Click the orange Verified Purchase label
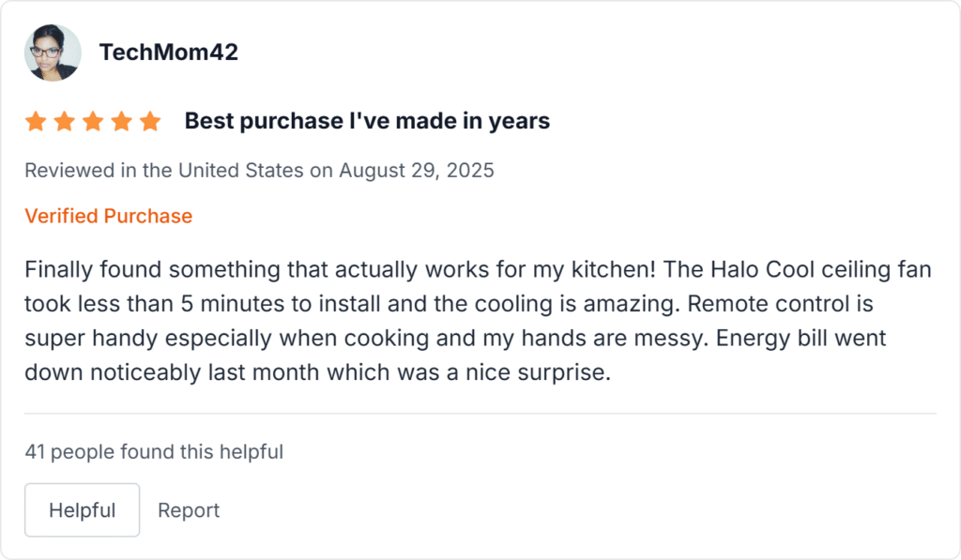Image resolution: width=961 pixels, height=560 pixels. (108, 216)
